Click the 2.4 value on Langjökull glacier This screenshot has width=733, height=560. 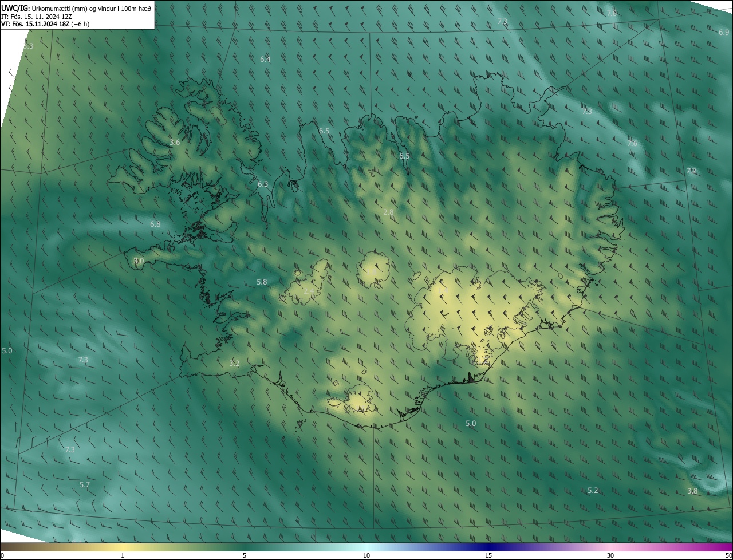309,291
